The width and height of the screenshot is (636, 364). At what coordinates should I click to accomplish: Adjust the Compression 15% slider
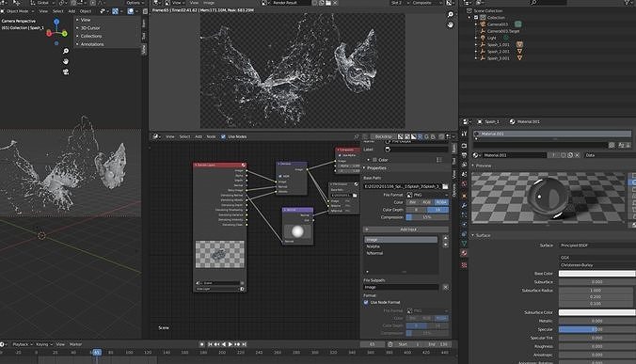tap(427, 217)
